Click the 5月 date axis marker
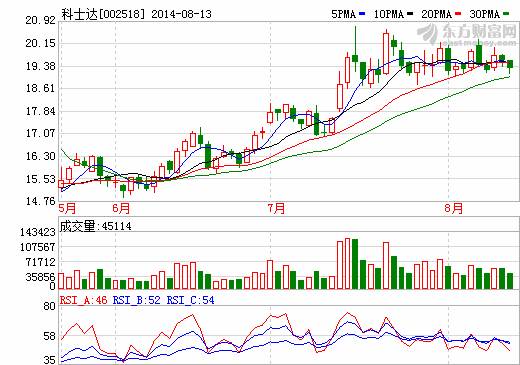 [67, 208]
